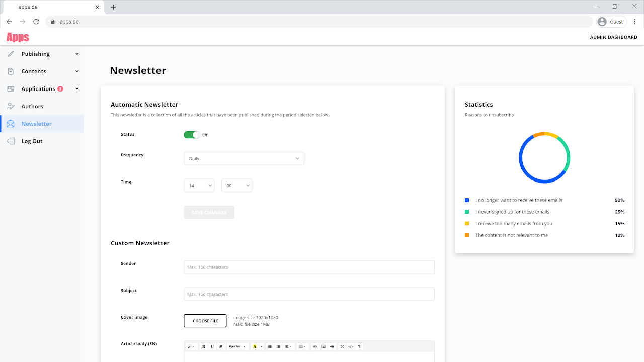Screen dimensions: 644x362
Task: Insert a picture into article body
Action: coord(324,346)
